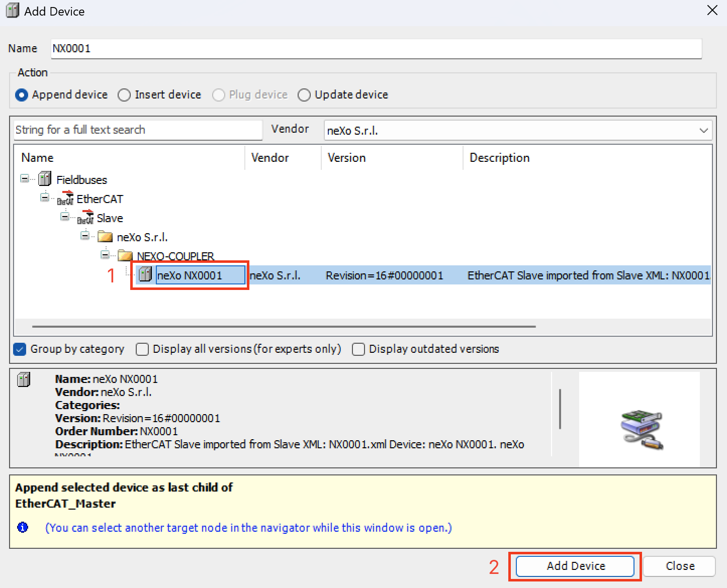This screenshot has height=588, width=727.
Task: Enable Display all versions for experts
Action: (x=142, y=349)
